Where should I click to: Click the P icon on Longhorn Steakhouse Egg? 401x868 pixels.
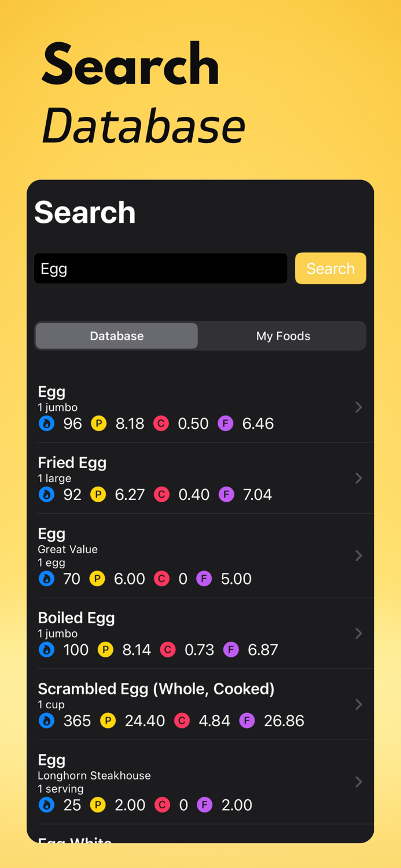tap(98, 805)
